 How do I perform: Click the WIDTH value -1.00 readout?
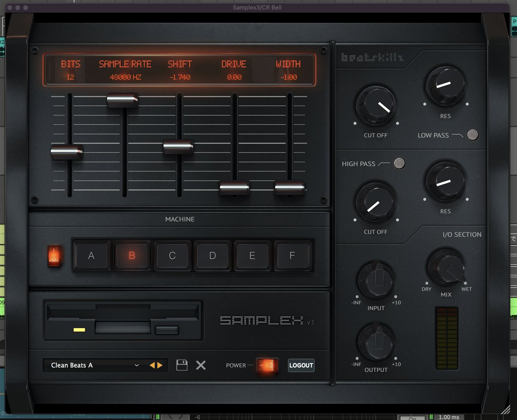pos(288,77)
